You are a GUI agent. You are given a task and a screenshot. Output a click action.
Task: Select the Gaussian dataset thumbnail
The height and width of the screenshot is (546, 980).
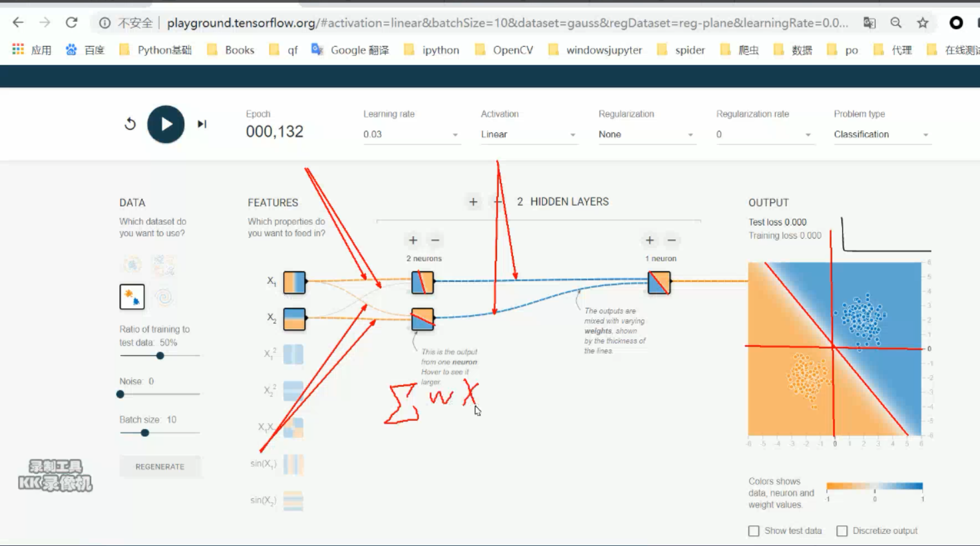pos(132,297)
